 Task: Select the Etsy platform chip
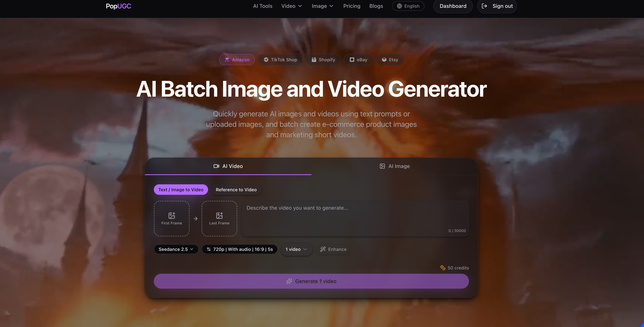pyautogui.click(x=390, y=60)
